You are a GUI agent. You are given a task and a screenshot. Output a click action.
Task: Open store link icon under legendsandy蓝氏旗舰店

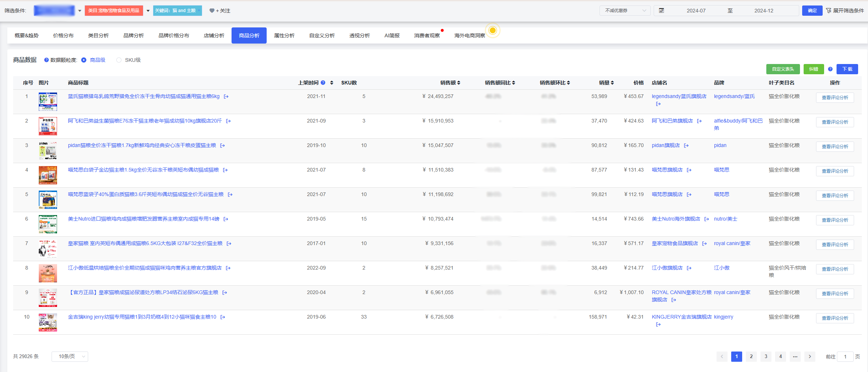pyautogui.click(x=658, y=104)
